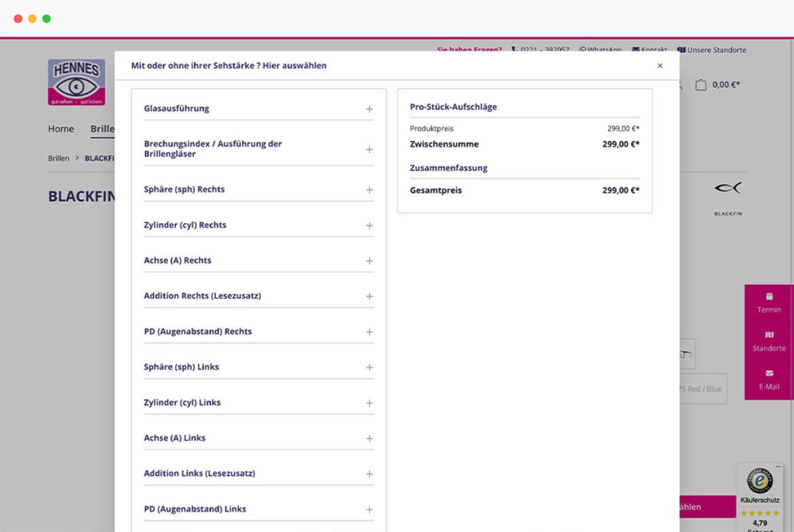Click plus icon beside Achse (A) Rechts
Viewport: 794px width, 532px height.
(369, 261)
